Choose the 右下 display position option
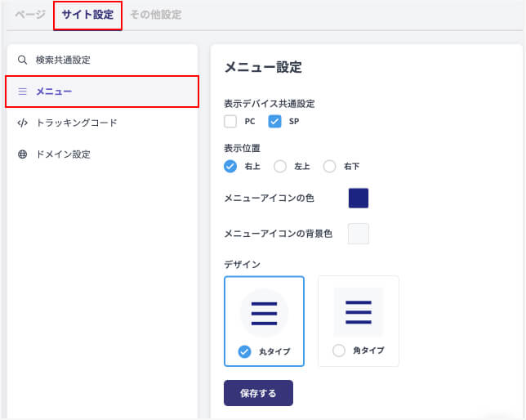 [330, 167]
